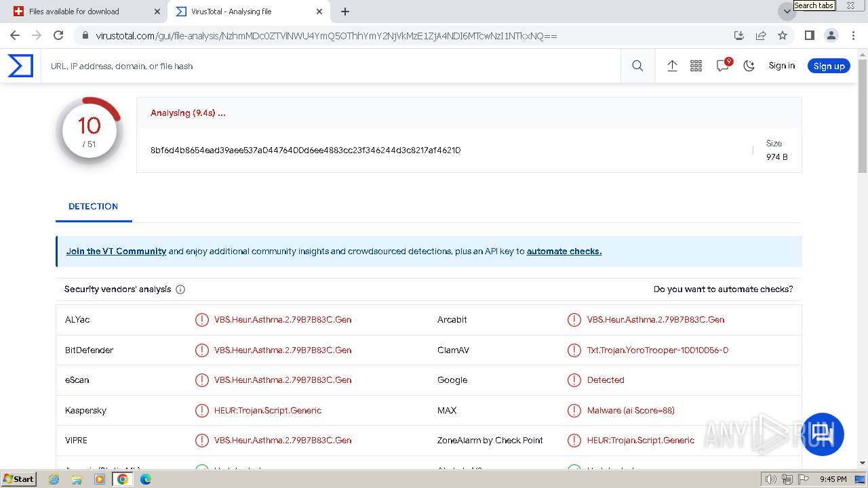868x488 pixels.
Task: Select Kaspersky HEUR:Trojan.Script.Generic result
Action: (268, 411)
